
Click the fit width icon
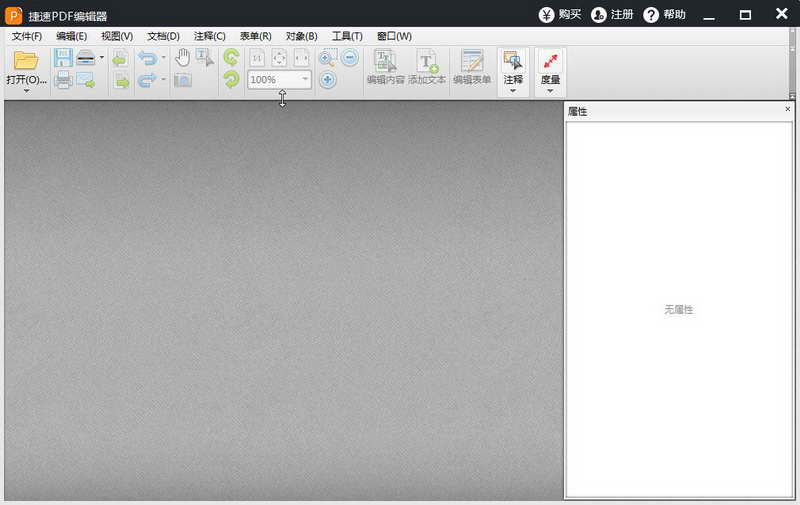coord(302,58)
